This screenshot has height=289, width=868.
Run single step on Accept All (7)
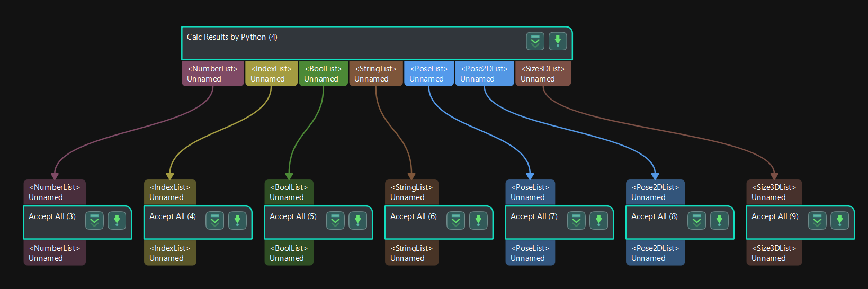pos(598,220)
